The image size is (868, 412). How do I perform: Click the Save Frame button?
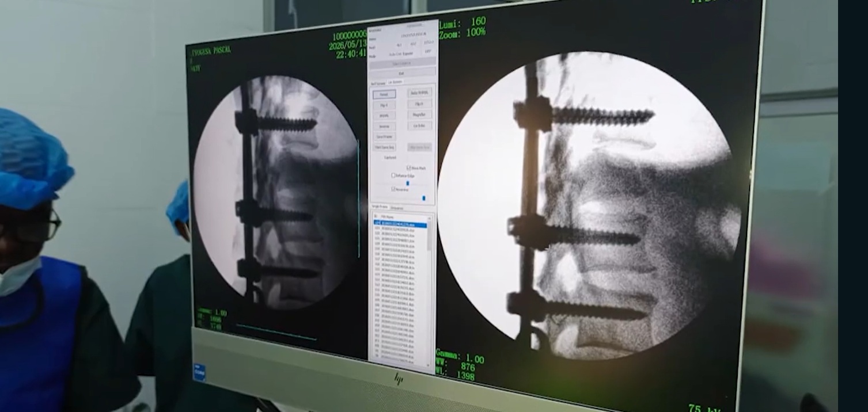pyautogui.click(x=384, y=137)
